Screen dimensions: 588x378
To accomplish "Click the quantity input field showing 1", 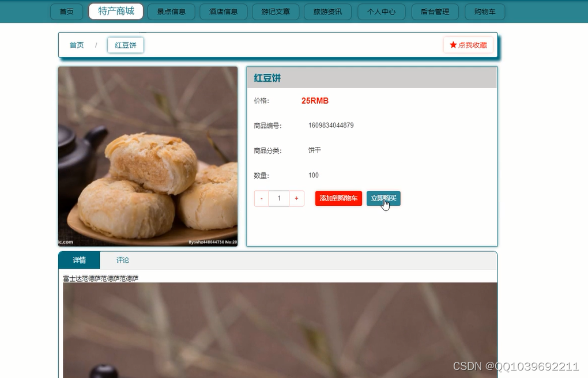I will click(x=279, y=198).
